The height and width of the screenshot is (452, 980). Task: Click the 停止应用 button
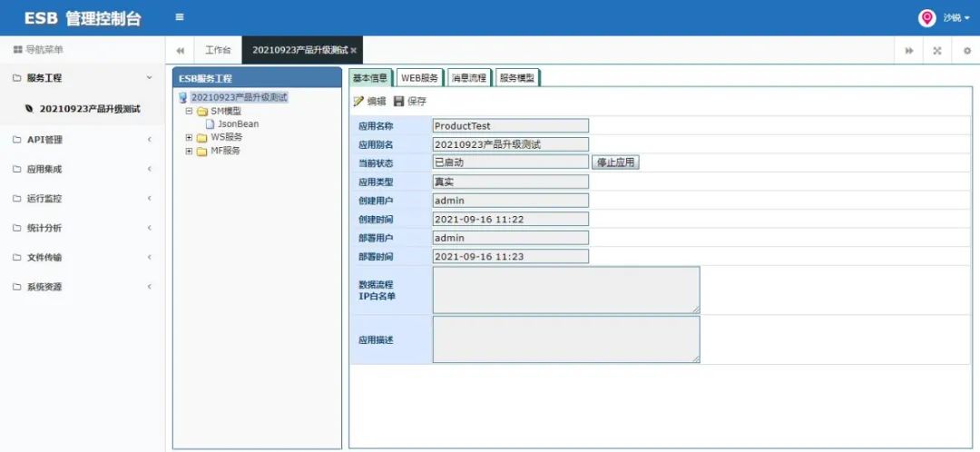coord(615,162)
